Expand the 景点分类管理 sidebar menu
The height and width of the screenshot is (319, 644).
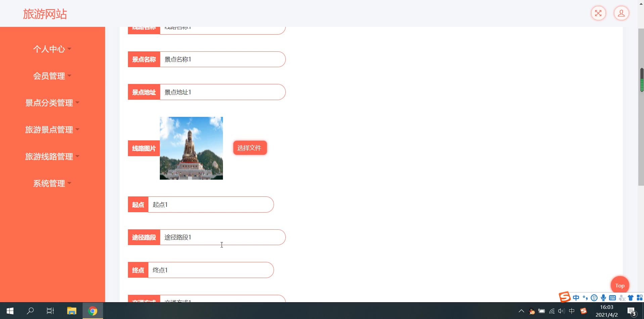(x=52, y=103)
